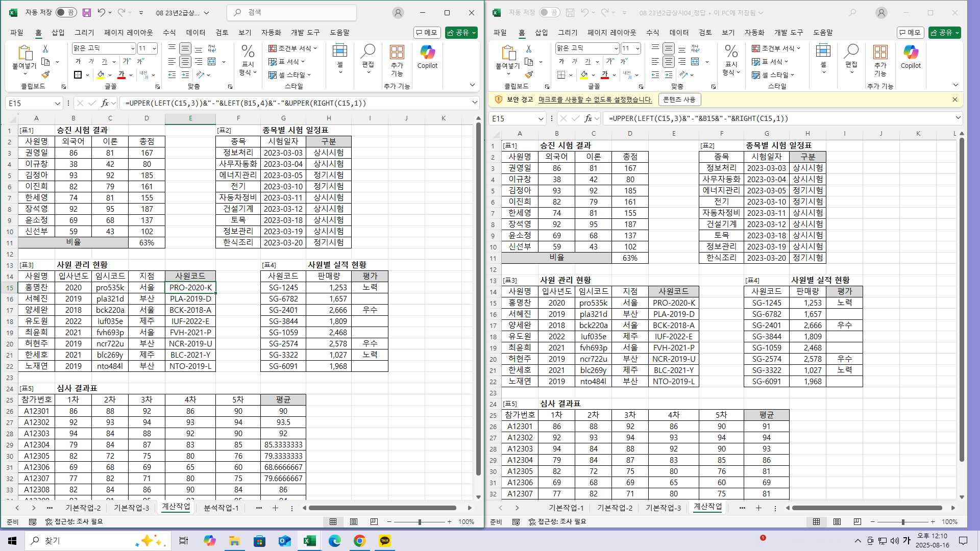Toggle AutoSave switch in right Excel window
Screen dimensions: 980x551
(549, 13)
